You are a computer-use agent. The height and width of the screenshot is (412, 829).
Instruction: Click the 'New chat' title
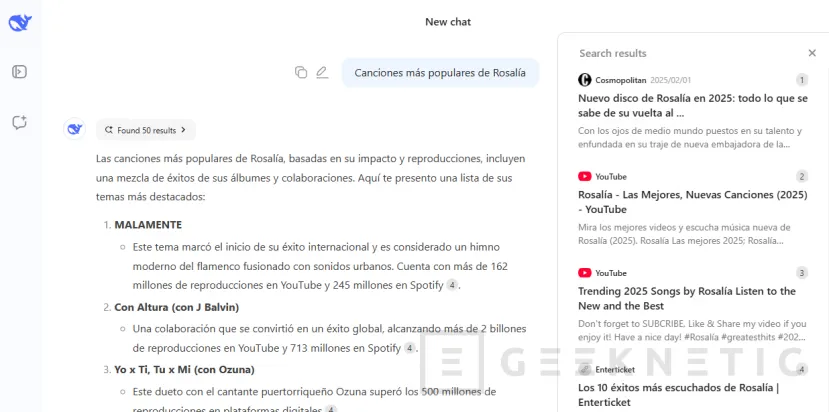[x=448, y=22]
